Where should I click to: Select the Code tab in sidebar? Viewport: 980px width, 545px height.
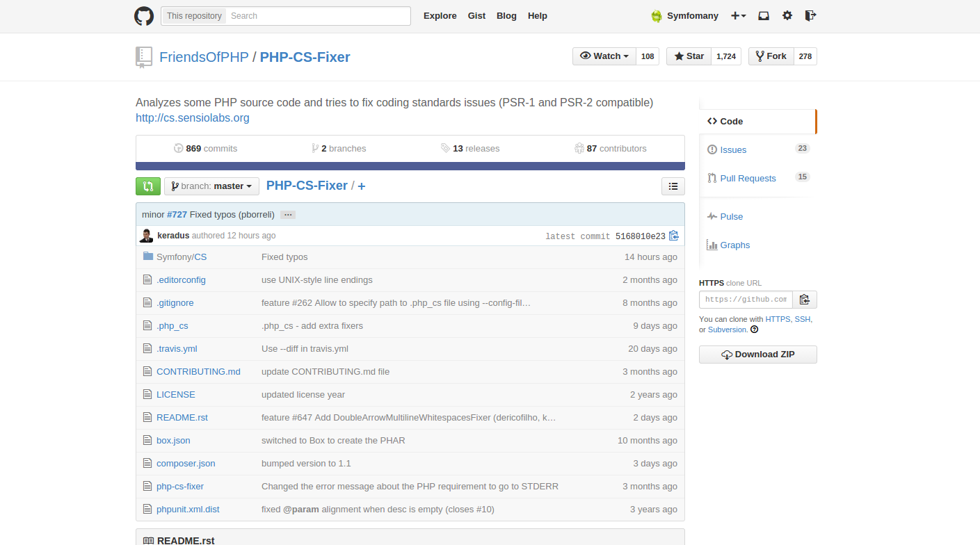(x=757, y=121)
